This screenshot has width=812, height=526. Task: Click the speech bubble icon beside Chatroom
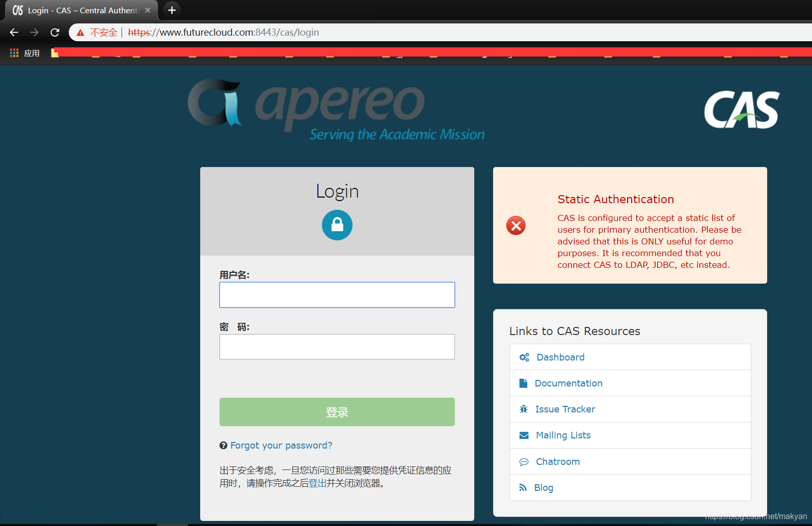(x=524, y=462)
